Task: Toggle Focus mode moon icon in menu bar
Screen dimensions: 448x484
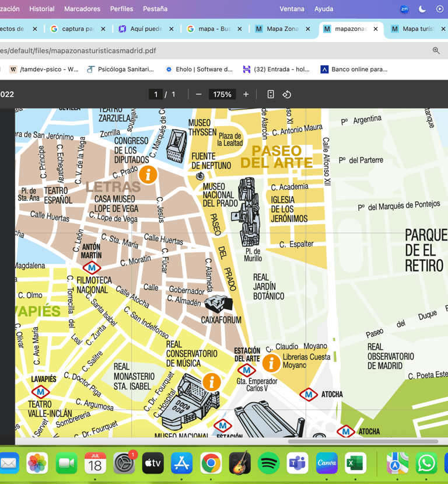Action: click(422, 9)
